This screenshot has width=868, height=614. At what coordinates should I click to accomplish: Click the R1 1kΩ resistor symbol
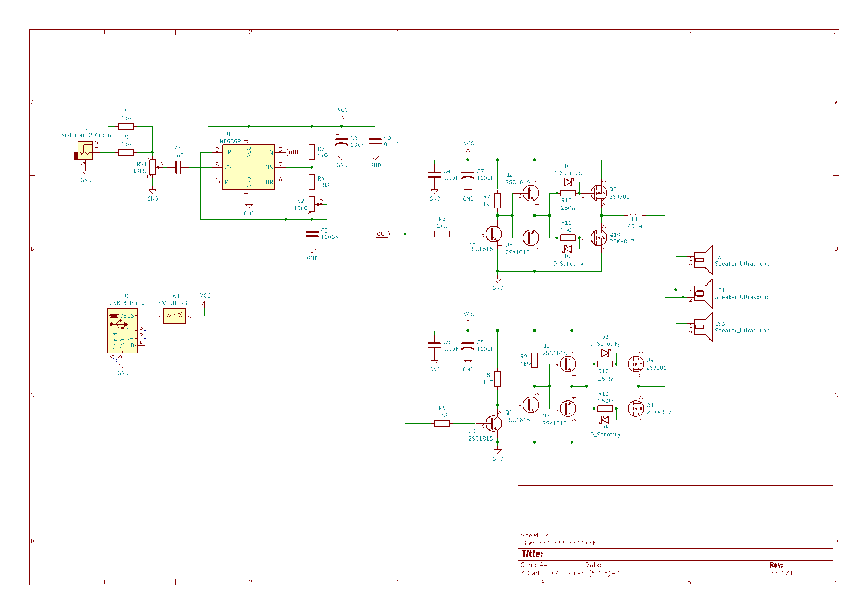126,126
